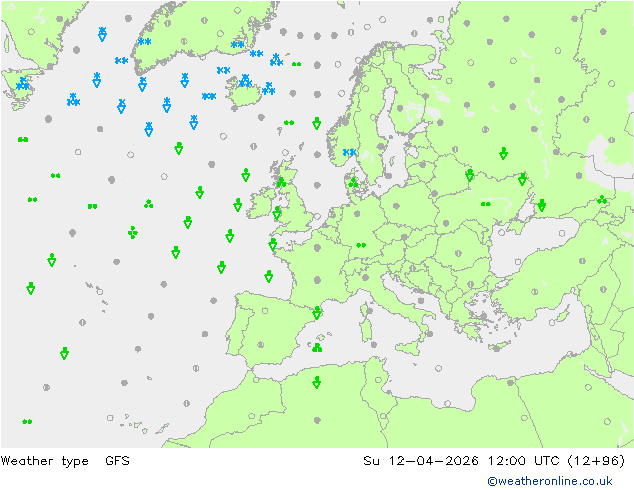
Task: Click the blue snow symbol over southern Norway
Action: [x=349, y=152]
